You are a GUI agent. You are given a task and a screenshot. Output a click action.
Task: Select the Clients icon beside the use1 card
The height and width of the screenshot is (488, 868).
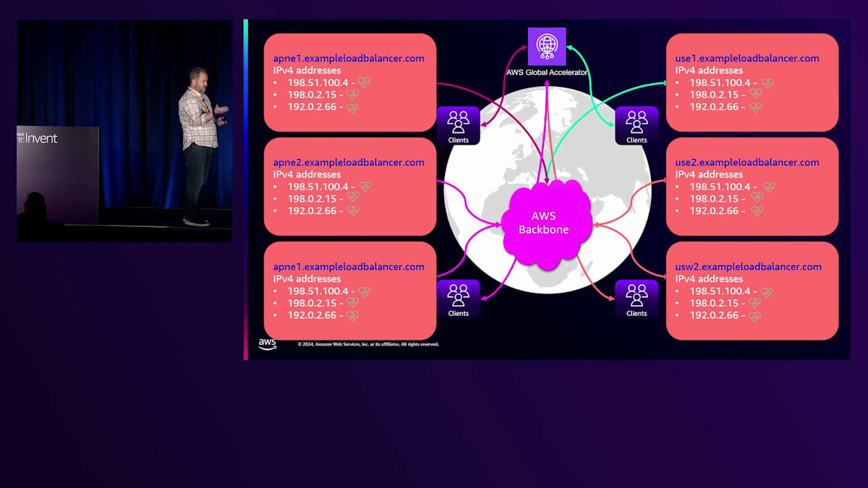[x=637, y=125]
